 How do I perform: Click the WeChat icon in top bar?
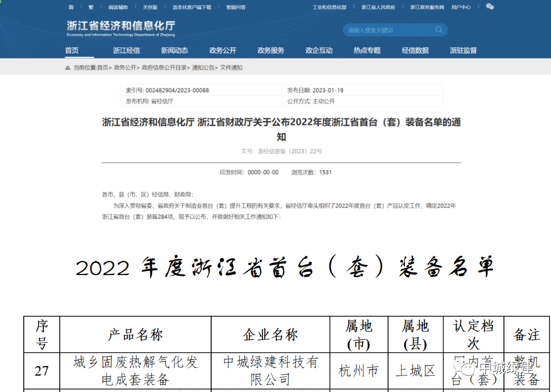[490, 7]
